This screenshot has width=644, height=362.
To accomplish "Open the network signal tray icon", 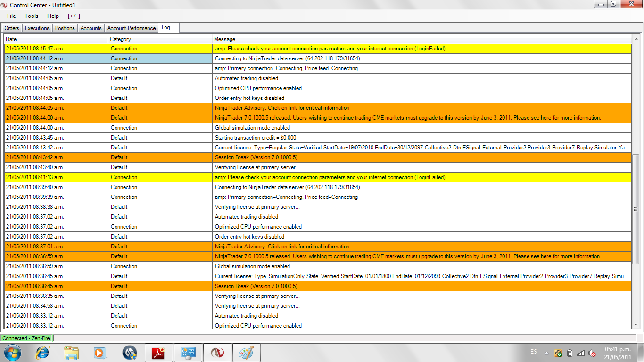I will click(581, 353).
